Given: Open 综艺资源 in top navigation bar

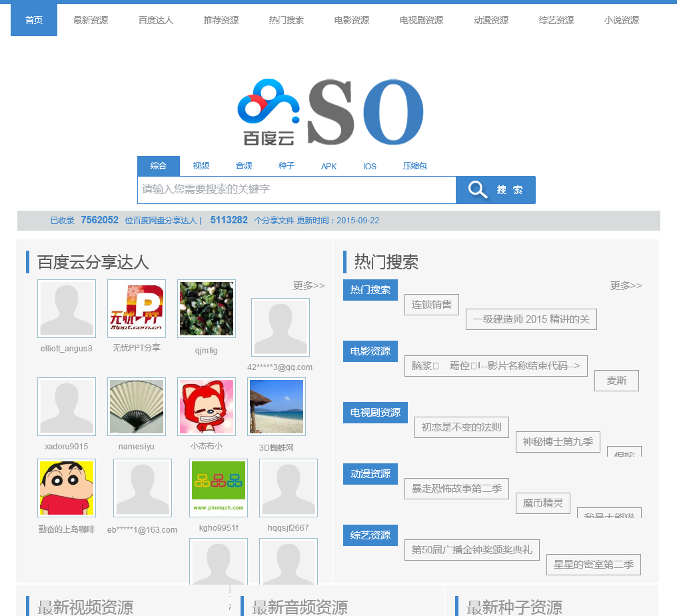Looking at the screenshot, I should pyautogui.click(x=556, y=20).
